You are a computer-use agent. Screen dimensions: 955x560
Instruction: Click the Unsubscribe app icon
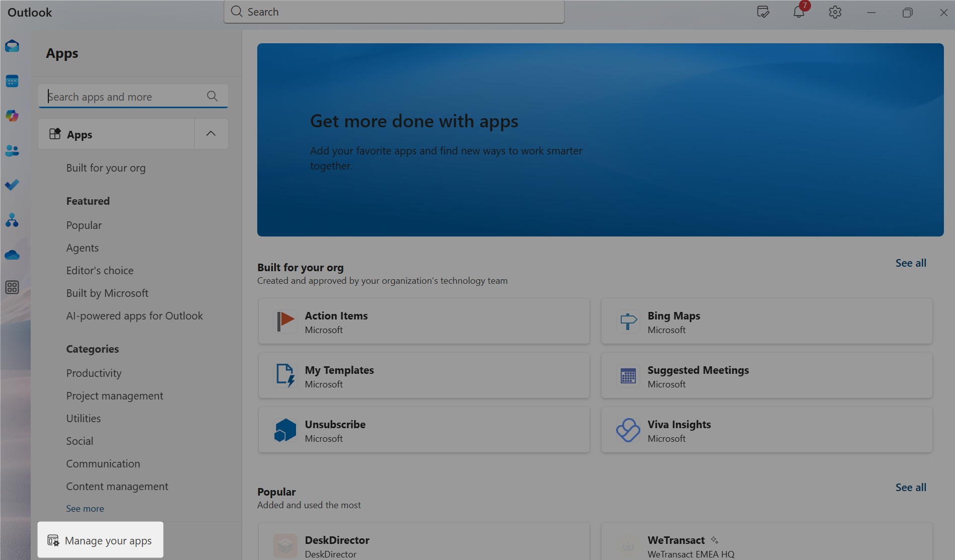click(285, 430)
